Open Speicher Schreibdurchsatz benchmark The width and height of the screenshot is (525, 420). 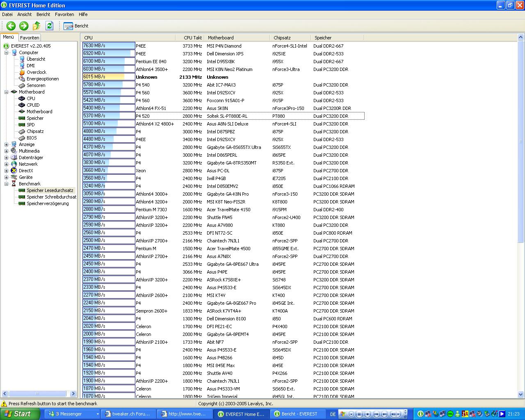click(51, 197)
